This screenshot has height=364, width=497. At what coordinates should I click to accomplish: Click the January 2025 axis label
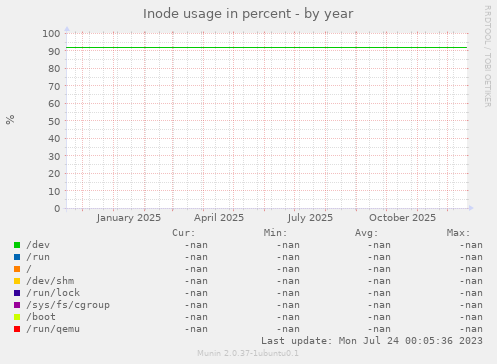point(129,218)
